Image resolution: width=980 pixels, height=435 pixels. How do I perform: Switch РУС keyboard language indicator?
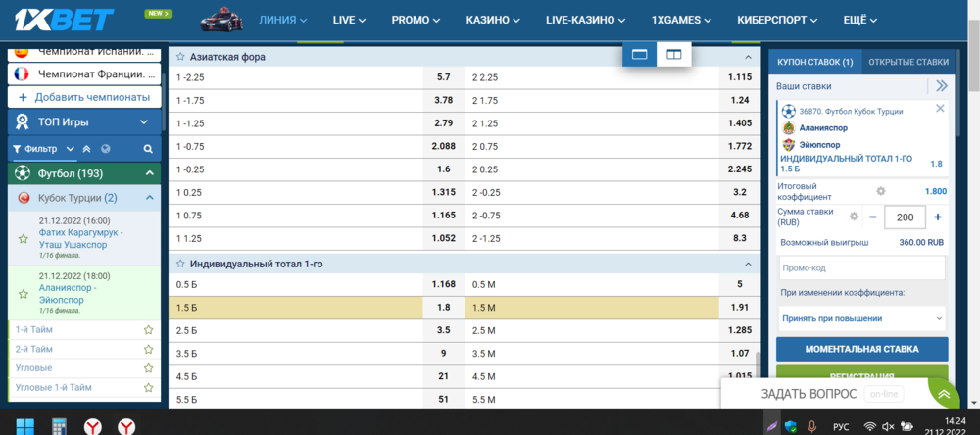841,427
